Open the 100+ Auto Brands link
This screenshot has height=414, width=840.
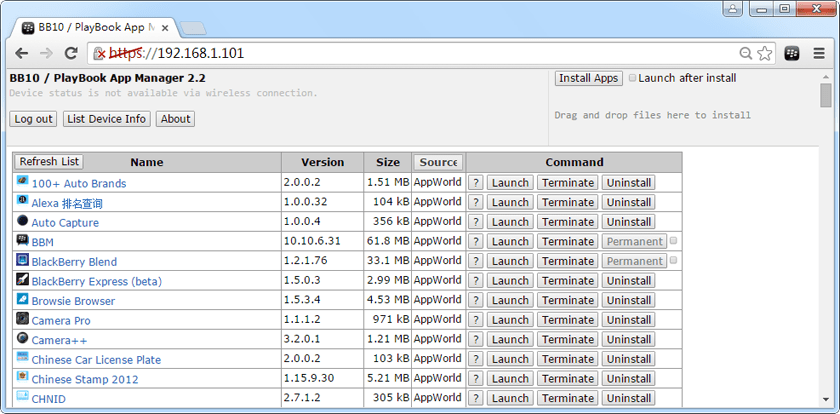tap(79, 184)
